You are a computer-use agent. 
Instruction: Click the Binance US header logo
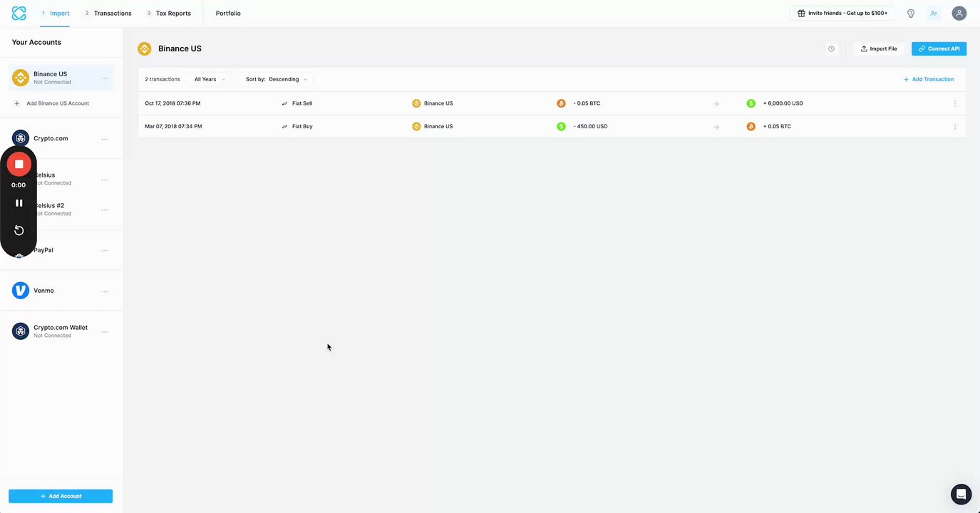coord(145,48)
